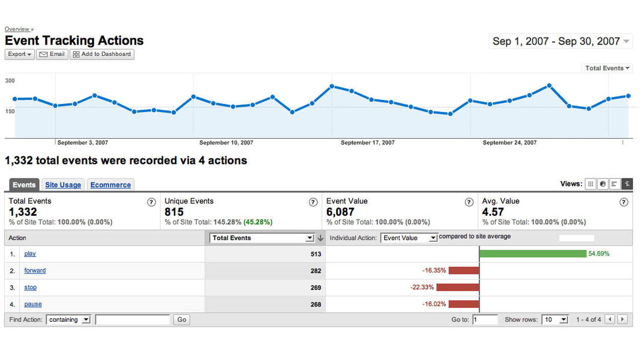The width and height of the screenshot is (644, 362).
Task: Click the red -16.02% bar for pause
Action: (x=464, y=304)
